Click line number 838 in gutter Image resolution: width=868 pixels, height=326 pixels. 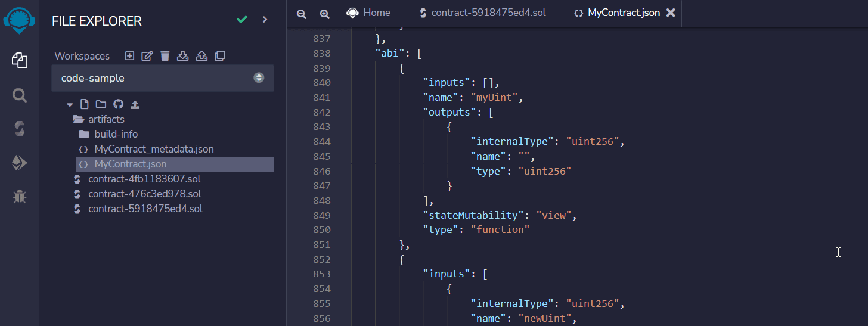tap(322, 53)
